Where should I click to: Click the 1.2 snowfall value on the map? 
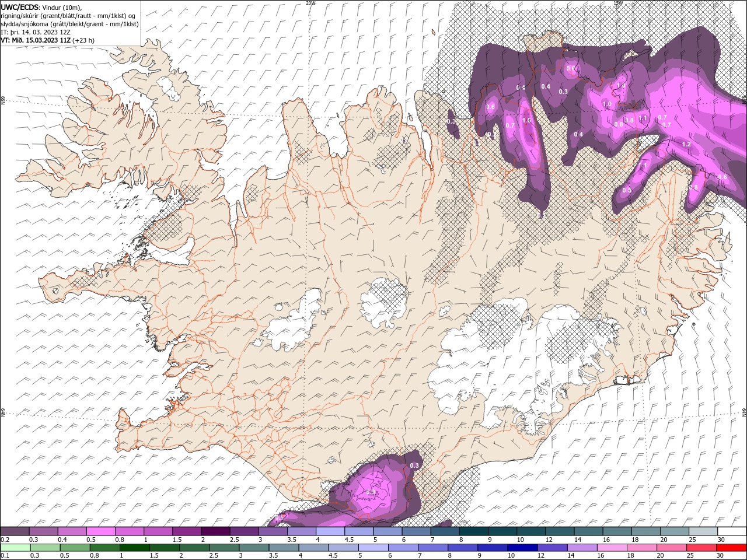click(686, 144)
